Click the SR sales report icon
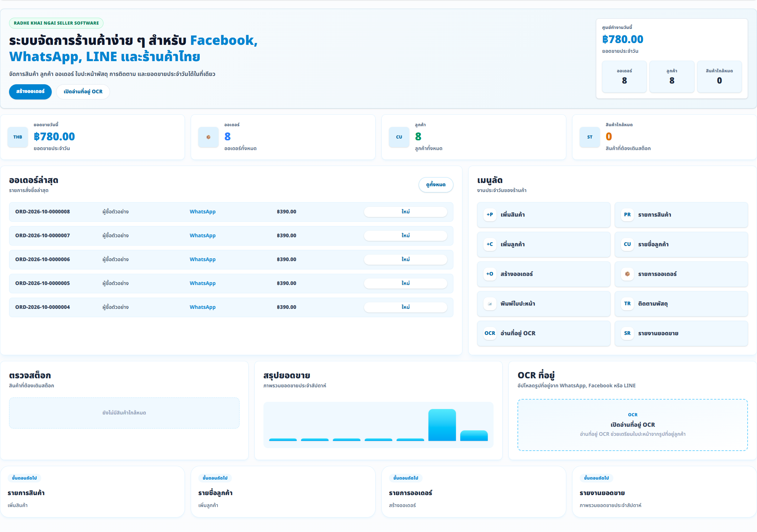Viewport: 757px width, 532px height. (x=627, y=333)
